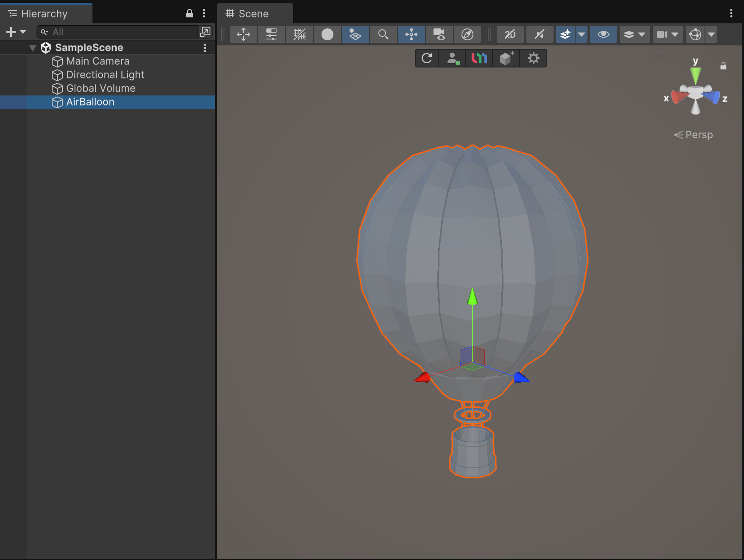This screenshot has height=560, width=744.
Task: Toggle the pivot center tool handle button
Action: tap(411, 34)
